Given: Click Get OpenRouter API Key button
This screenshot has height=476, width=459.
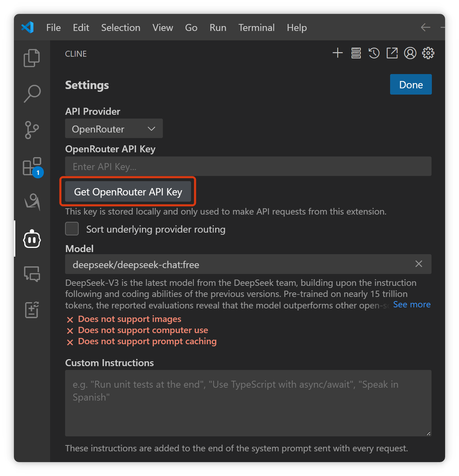Looking at the screenshot, I should pyautogui.click(x=128, y=192).
